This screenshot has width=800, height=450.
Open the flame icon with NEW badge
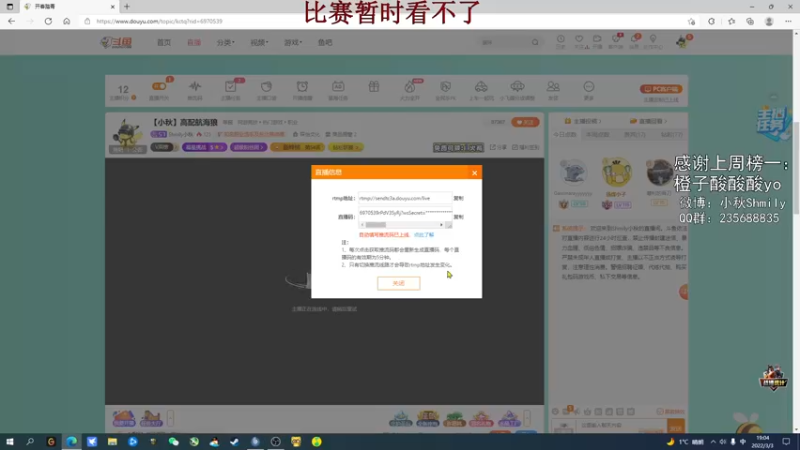[410, 87]
